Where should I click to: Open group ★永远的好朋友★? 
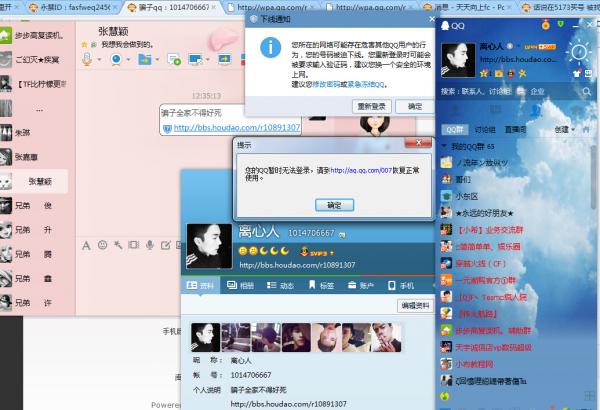[x=515, y=213]
